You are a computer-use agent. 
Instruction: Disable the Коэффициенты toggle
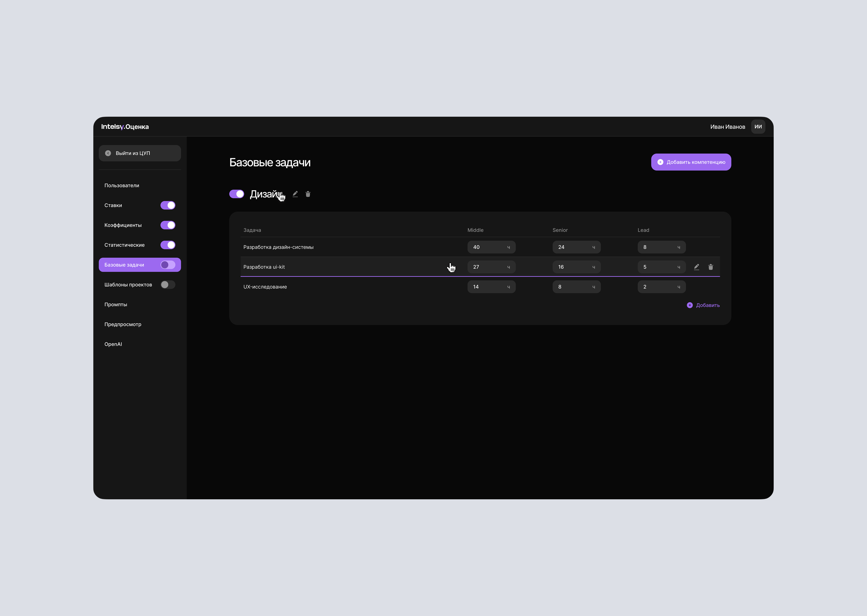click(168, 225)
